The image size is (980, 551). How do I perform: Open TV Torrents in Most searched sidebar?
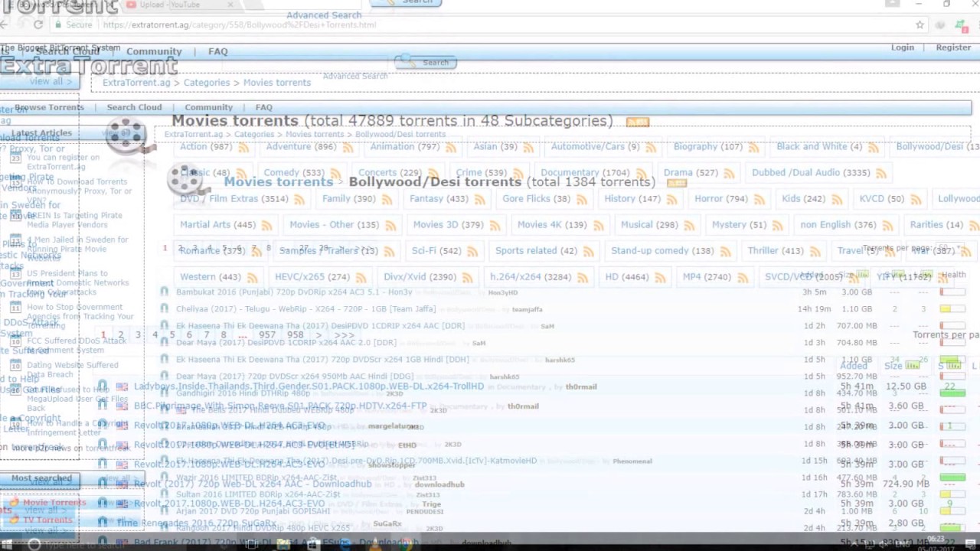tap(47, 520)
